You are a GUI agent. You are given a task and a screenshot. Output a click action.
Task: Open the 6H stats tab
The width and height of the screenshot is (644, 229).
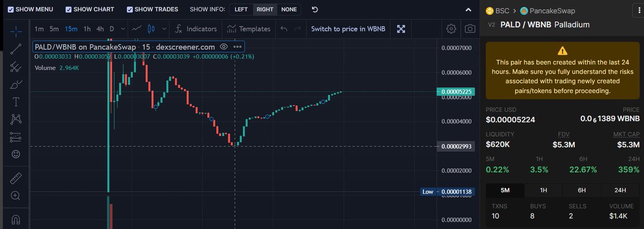[x=582, y=190]
